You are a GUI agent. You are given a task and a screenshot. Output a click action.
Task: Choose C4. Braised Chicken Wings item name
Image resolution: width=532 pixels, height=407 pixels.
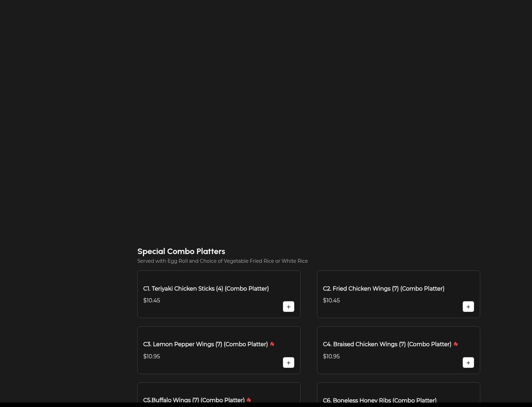tap(387, 344)
